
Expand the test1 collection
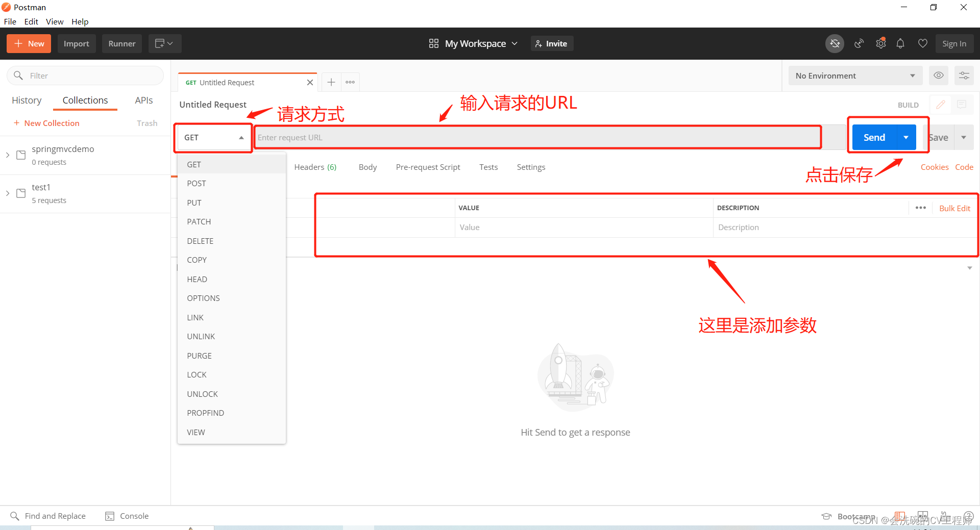pos(8,193)
